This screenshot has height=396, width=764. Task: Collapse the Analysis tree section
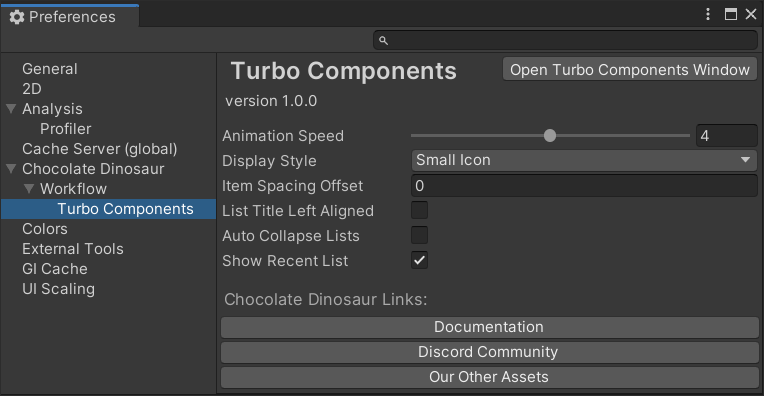click(x=11, y=109)
